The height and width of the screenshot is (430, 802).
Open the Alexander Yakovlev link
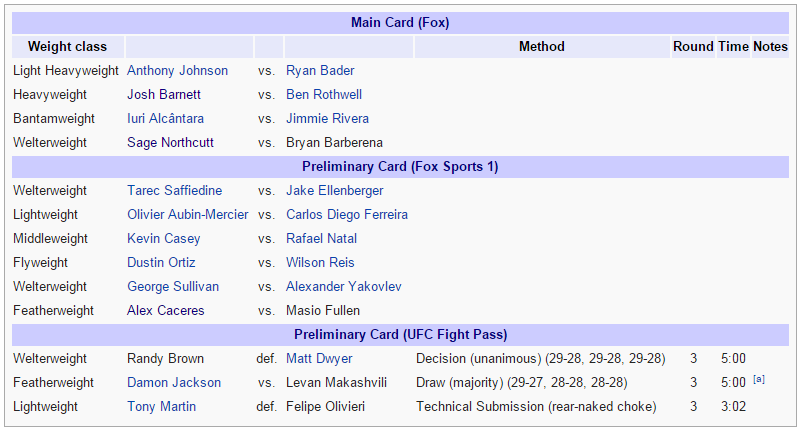tap(344, 287)
